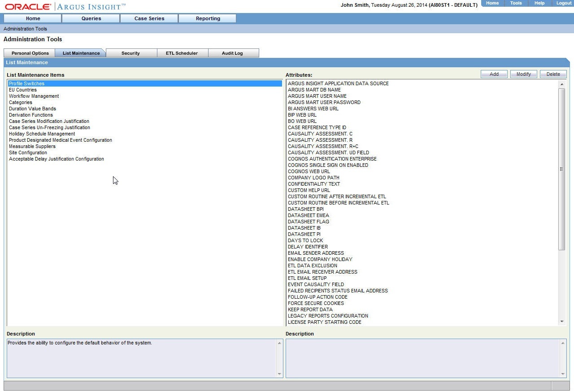
Task: Switch to the Security tab
Action: [x=130, y=53]
